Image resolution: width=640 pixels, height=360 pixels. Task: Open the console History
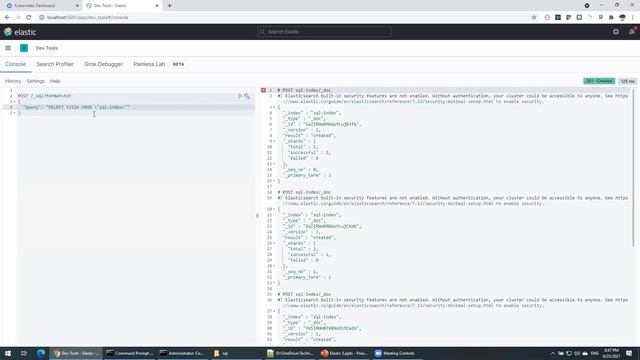tap(13, 81)
